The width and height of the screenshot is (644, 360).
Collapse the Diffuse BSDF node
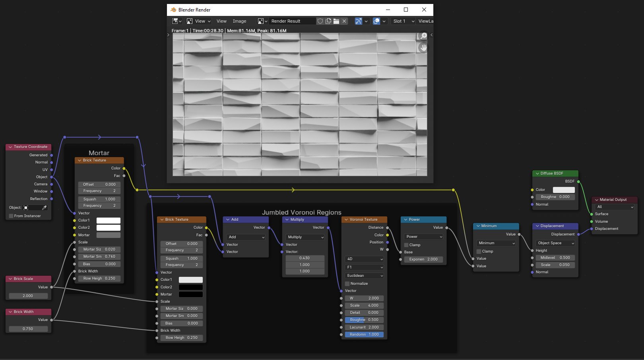537,173
